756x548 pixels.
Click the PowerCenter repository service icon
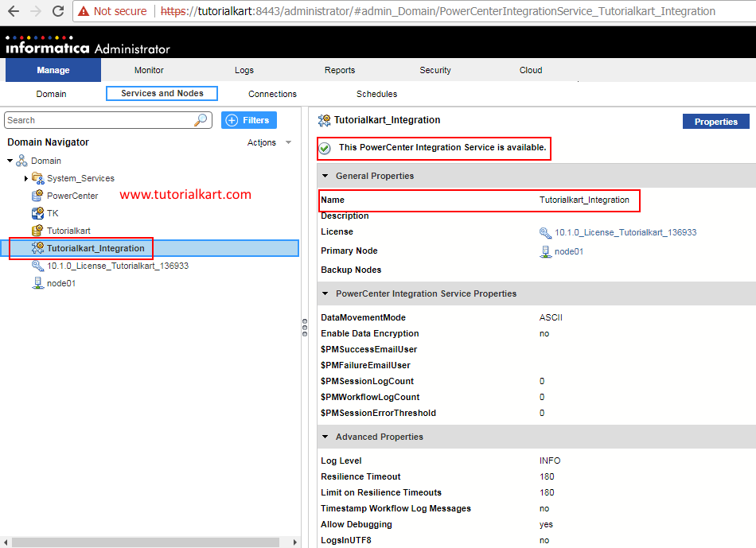[x=37, y=195]
